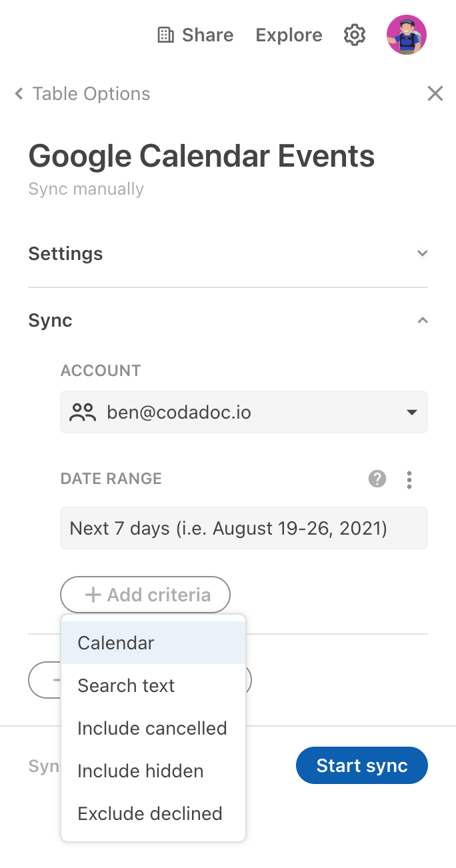Click the user profile avatar

pyautogui.click(x=407, y=35)
